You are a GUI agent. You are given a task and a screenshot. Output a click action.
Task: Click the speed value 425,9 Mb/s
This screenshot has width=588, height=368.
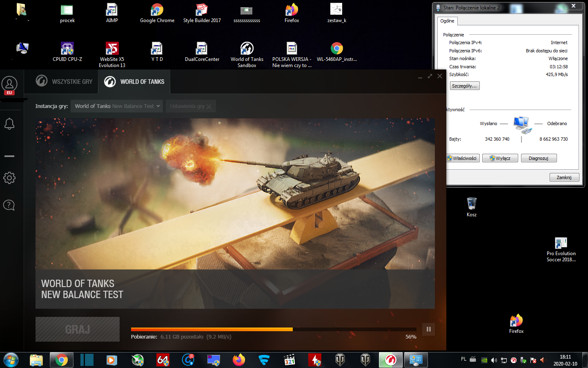pyautogui.click(x=557, y=74)
